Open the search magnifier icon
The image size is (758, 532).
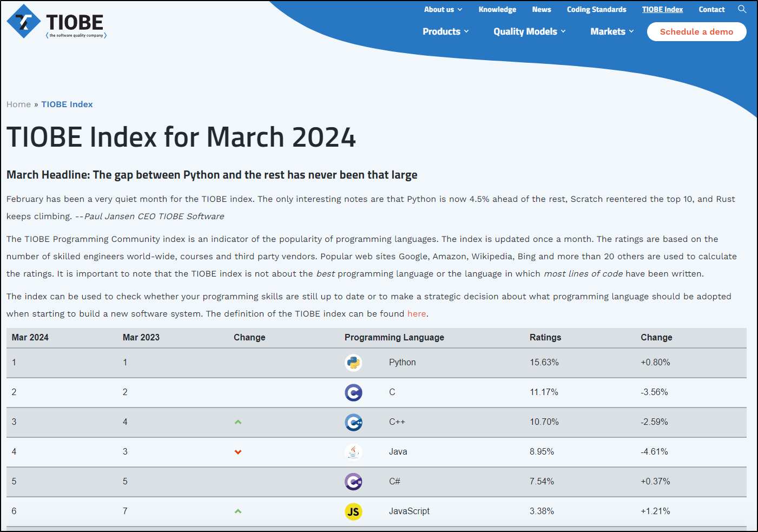[x=742, y=9]
